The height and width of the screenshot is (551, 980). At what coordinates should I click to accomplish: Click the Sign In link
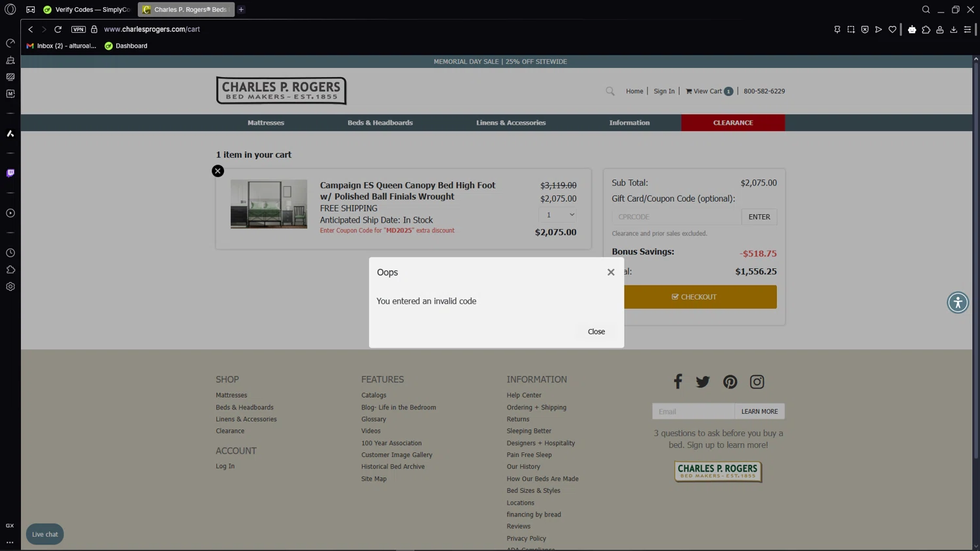pyautogui.click(x=664, y=91)
